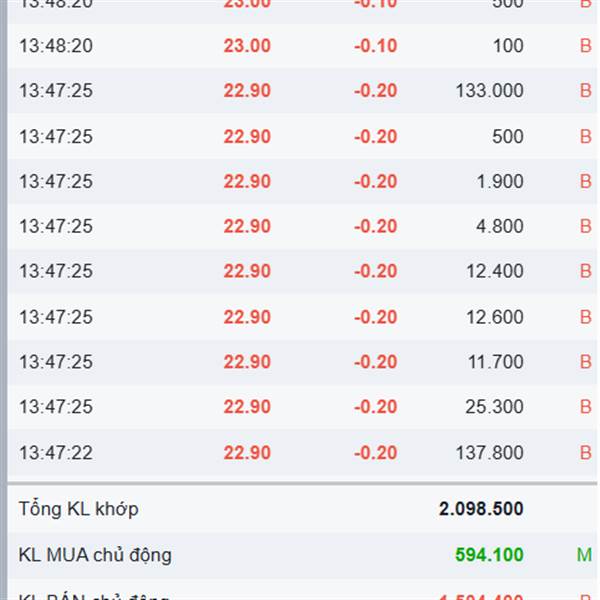Click the -0.20 change in the 25.300 row
The image size is (600, 600).
pyautogui.click(x=375, y=407)
